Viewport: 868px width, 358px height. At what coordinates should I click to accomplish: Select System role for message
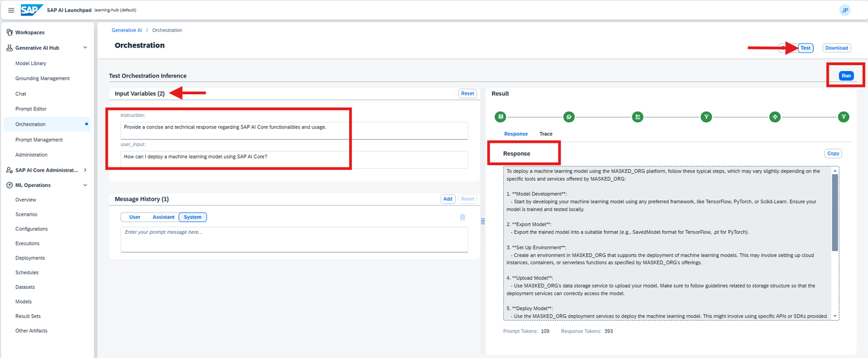click(193, 217)
